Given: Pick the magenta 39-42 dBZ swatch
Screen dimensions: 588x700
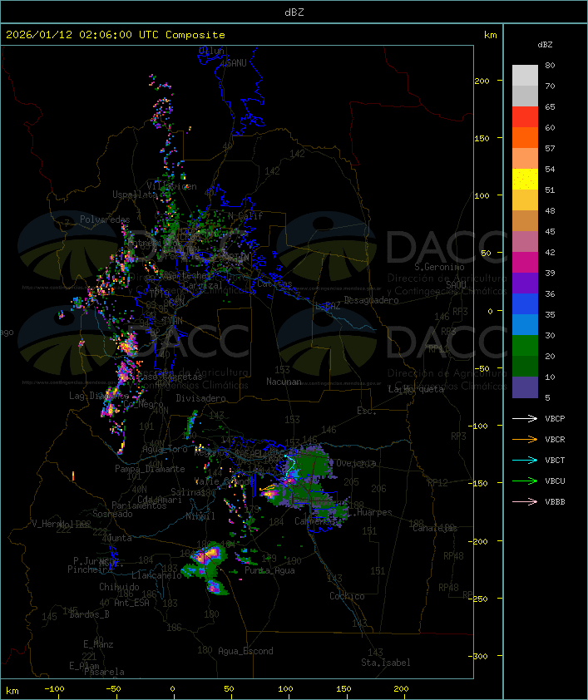Looking at the screenshot, I should point(525,263).
